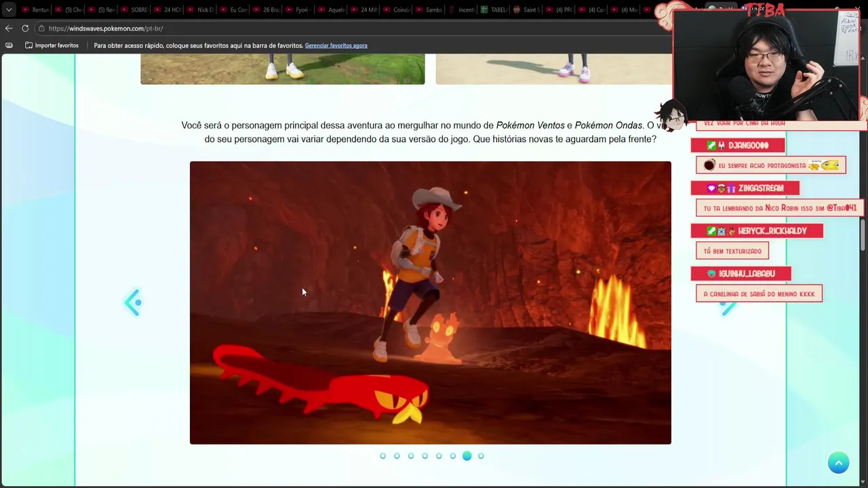Screen dimensions: 868x488
Task: Click the page vertical scrollbar thumb
Action: click(x=863, y=235)
